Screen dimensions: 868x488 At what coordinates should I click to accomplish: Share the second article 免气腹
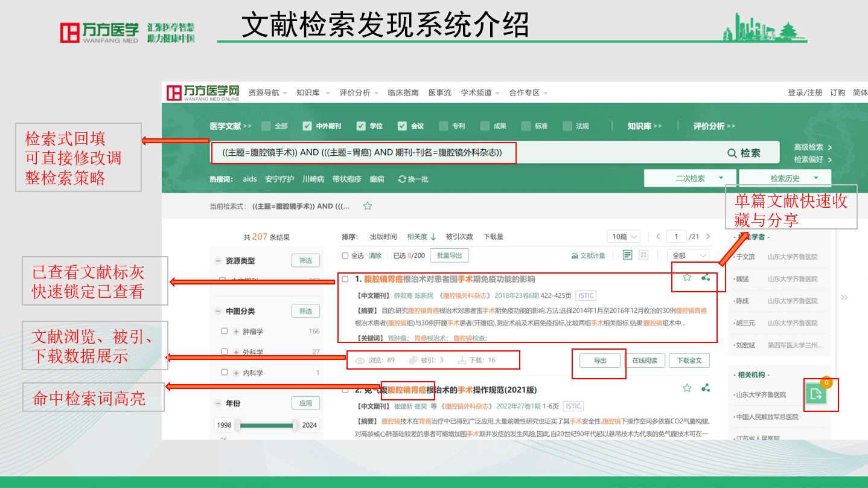pos(706,388)
